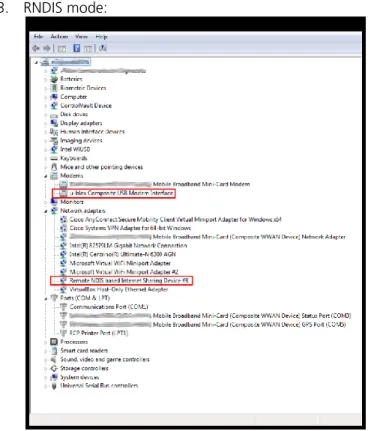Viewport: 383px width, 431px height.
Task: Select u-blox Composite USB Modem Interface
Action: pos(121,193)
